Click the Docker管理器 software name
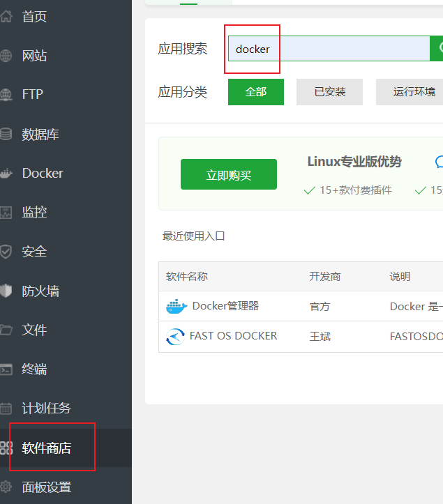443x504 pixels. tap(225, 306)
